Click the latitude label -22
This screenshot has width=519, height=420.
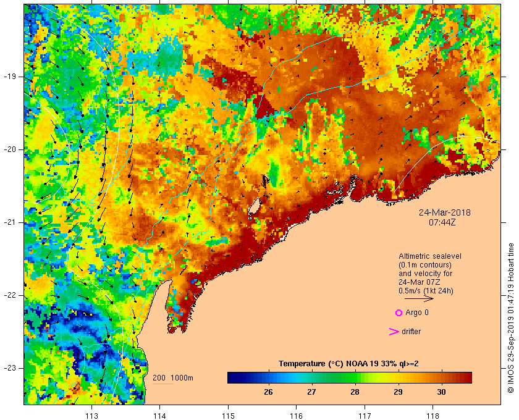pyautogui.click(x=10, y=295)
